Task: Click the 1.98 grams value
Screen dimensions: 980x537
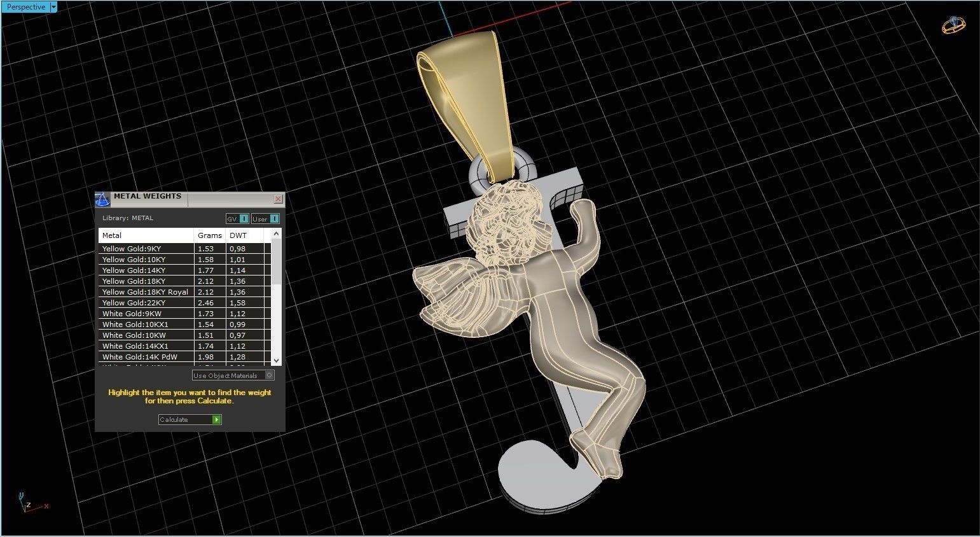Action: click(205, 357)
